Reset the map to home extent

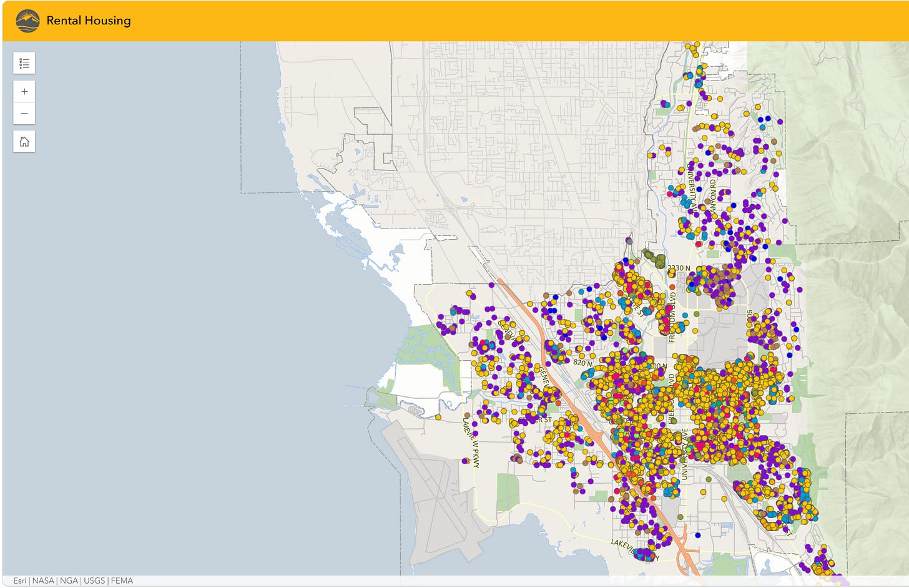[x=24, y=142]
